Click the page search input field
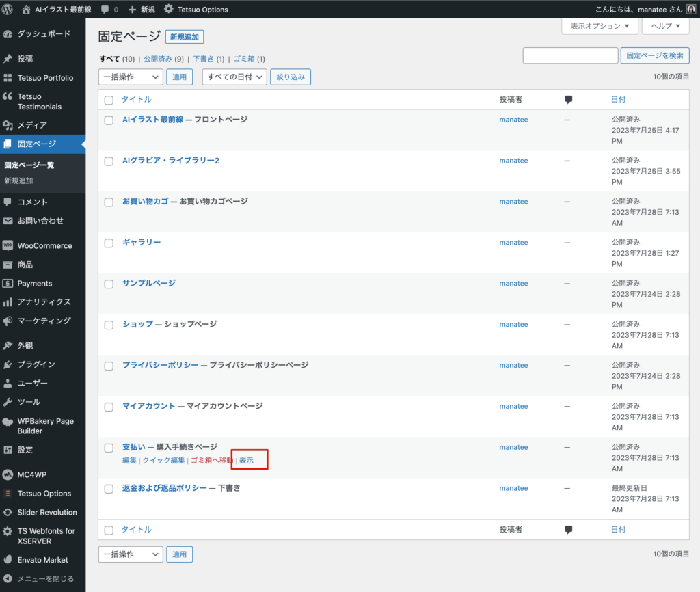This screenshot has height=592, width=700. coord(570,56)
